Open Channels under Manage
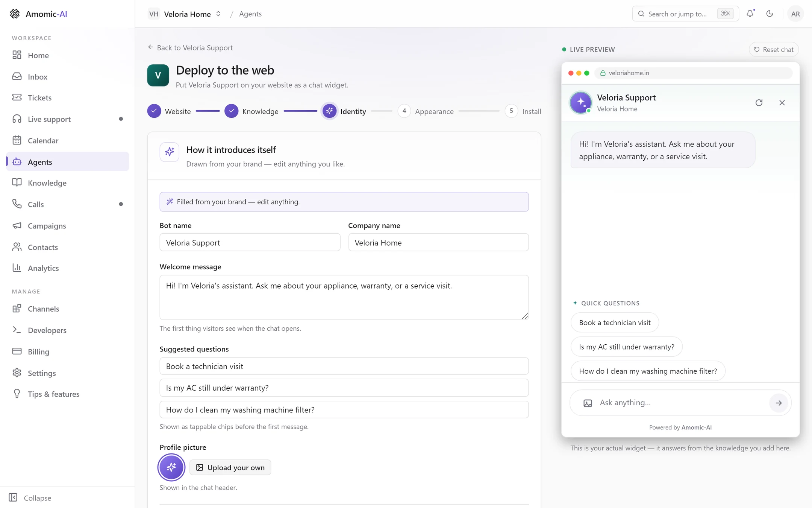Image resolution: width=812 pixels, height=508 pixels. click(x=68, y=309)
